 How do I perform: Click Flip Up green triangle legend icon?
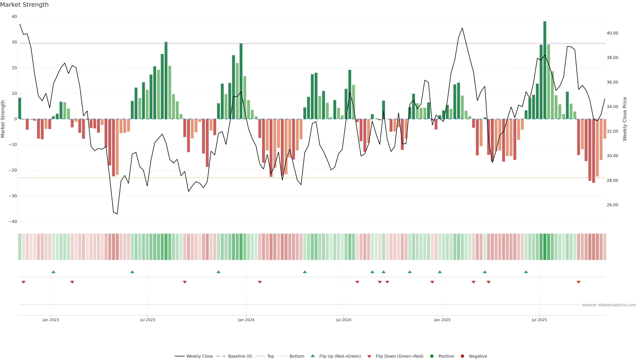312,356
